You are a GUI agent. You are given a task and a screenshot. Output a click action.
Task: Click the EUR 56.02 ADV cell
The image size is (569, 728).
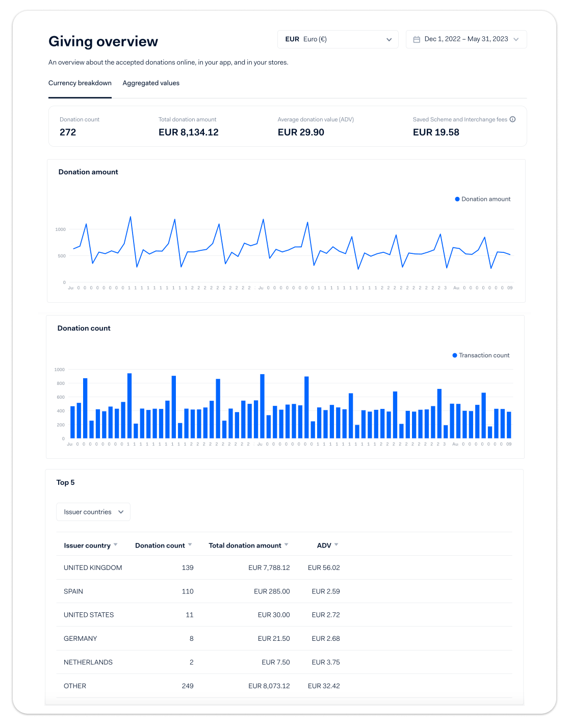(x=324, y=568)
